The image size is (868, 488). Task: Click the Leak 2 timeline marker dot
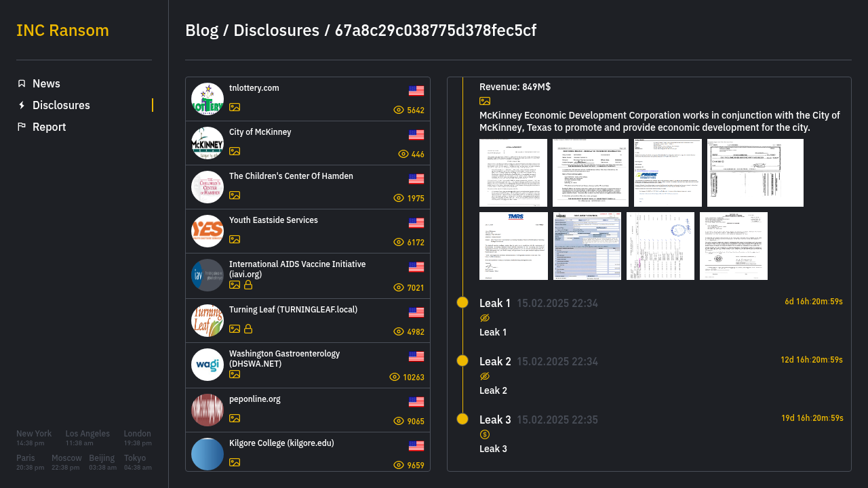coord(462,361)
